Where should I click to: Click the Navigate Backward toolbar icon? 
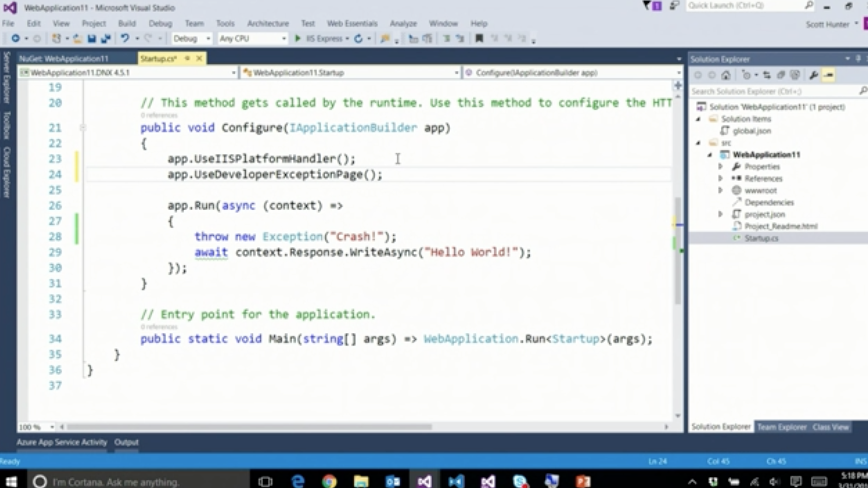point(15,39)
